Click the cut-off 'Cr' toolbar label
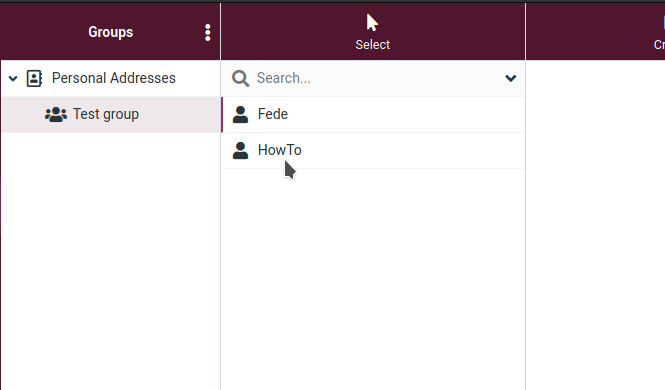This screenshot has height=390, width=665. [659, 45]
